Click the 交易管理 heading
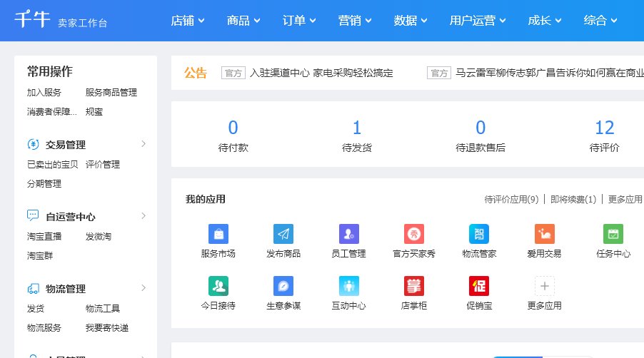644x358 pixels. [65, 145]
